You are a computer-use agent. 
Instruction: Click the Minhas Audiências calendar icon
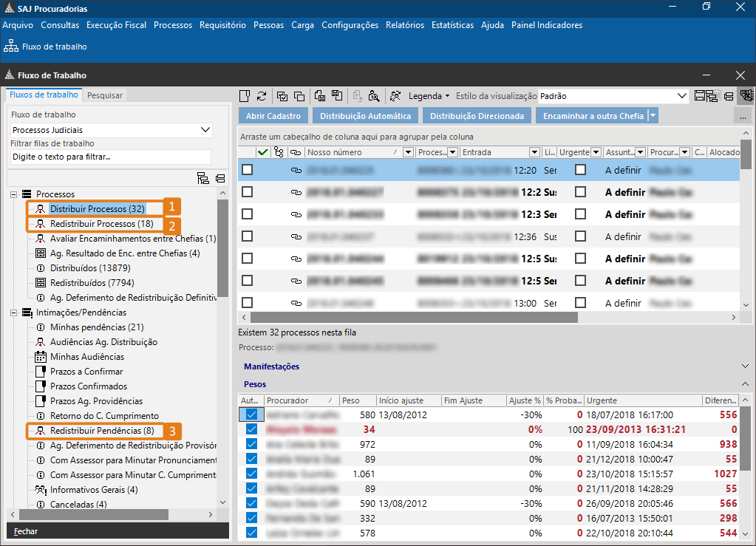pyautogui.click(x=41, y=357)
